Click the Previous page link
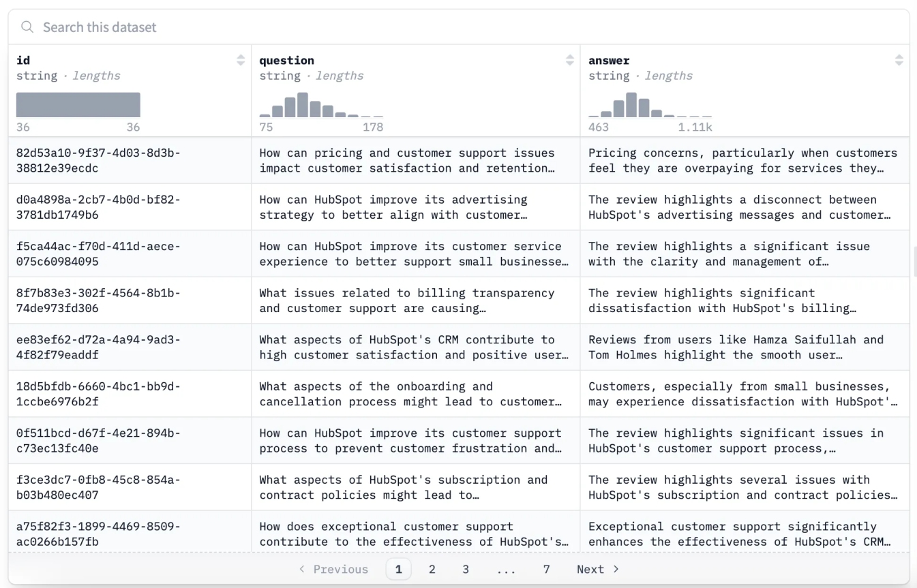Image resolution: width=917 pixels, height=588 pixels. tap(333, 569)
